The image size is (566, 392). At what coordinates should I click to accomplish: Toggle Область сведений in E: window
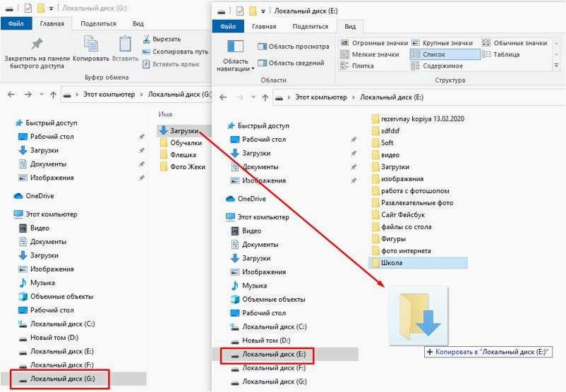[x=291, y=63]
